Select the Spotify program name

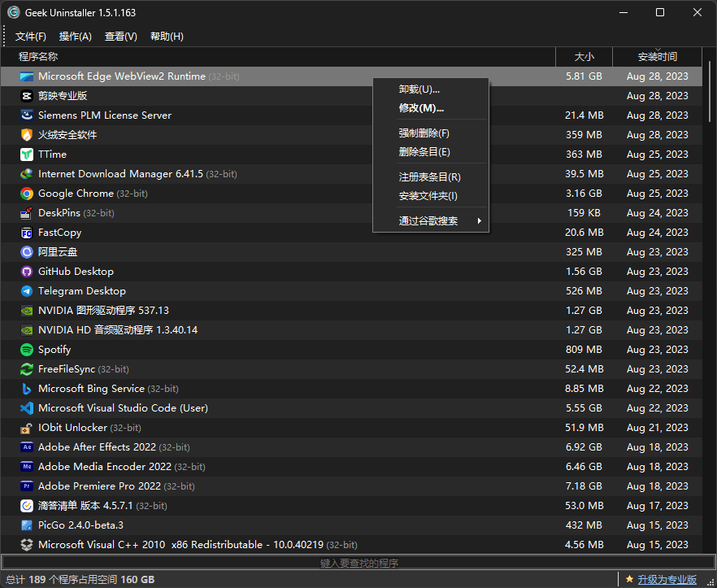pos(54,350)
